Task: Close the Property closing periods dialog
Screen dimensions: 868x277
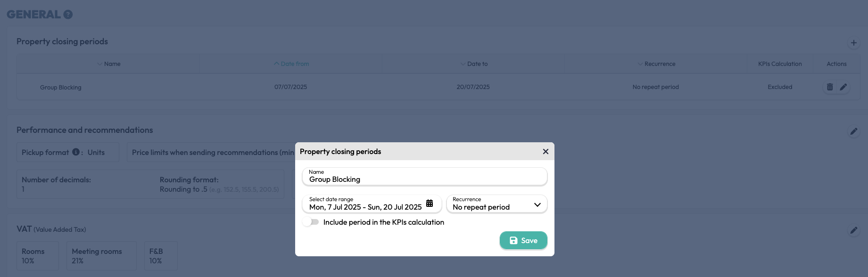Action: click(546, 152)
